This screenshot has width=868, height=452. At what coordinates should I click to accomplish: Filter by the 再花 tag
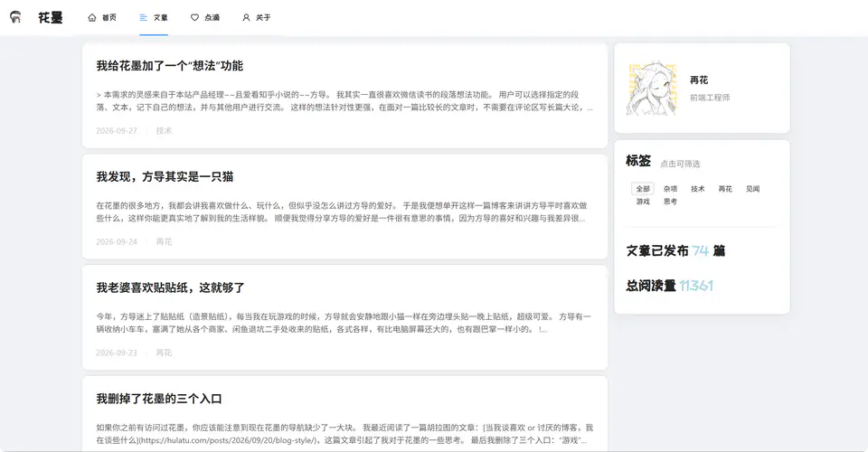pos(725,189)
